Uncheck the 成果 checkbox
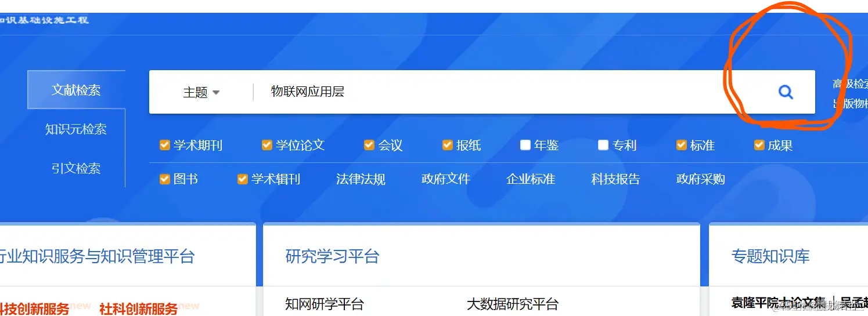The width and height of the screenshot is (868, 316). (x=759, y=145)
